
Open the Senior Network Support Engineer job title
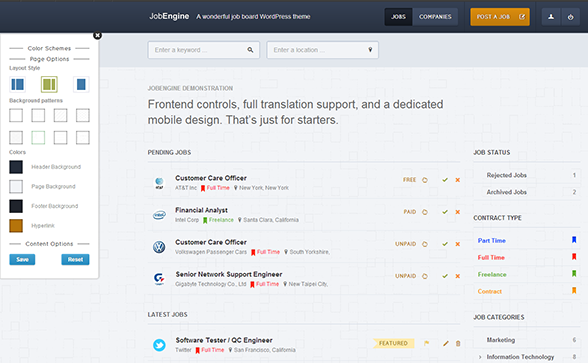click(229, 274)
